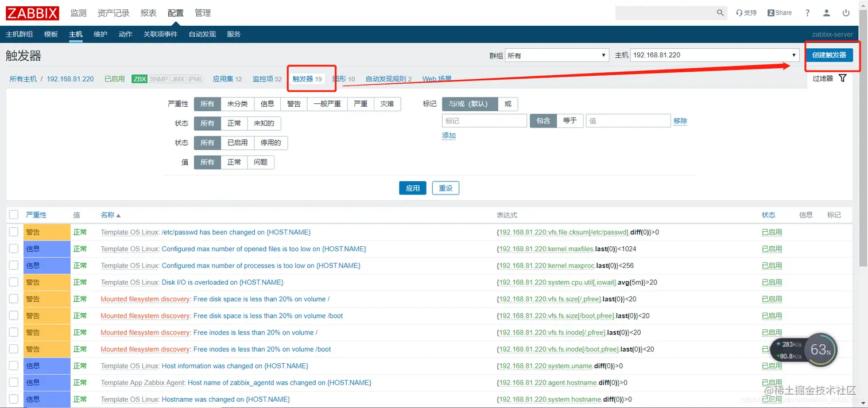Check the max number of processes row checkbox
The width and height of the screenshot is (868, 408).
[14, 265]
